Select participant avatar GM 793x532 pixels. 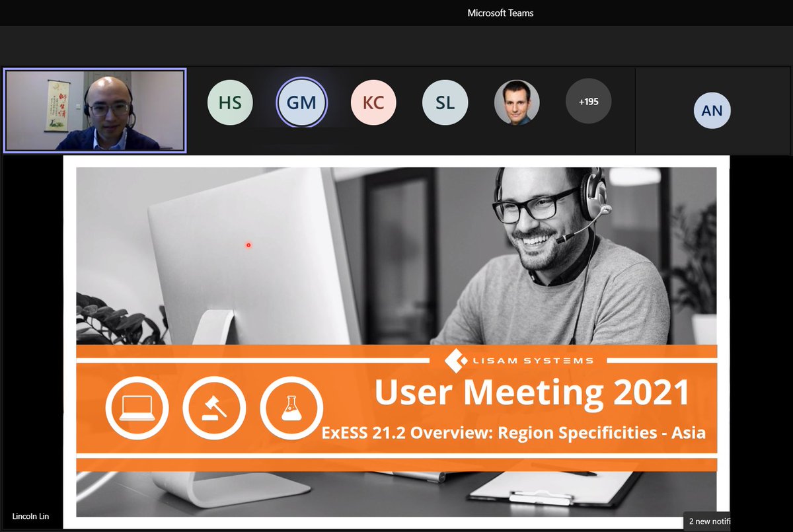(x=301, y=102)
